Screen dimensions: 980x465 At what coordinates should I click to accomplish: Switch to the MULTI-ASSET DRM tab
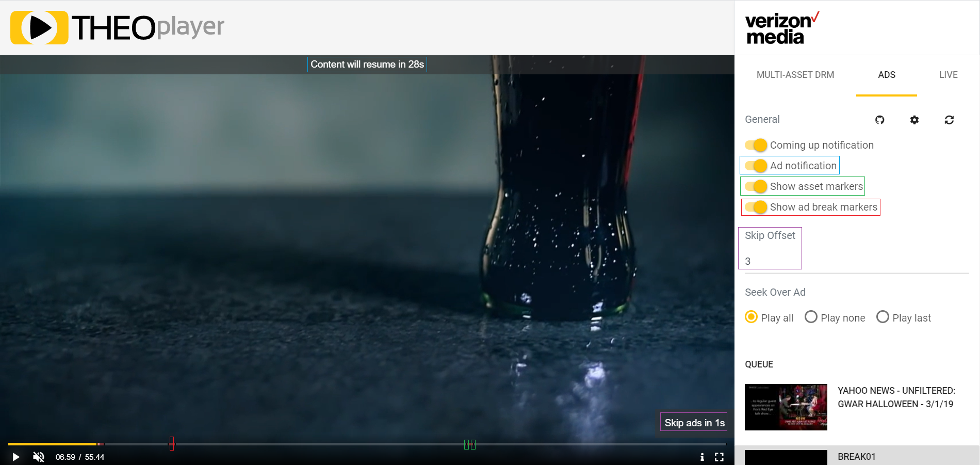(x=795, y=75)
